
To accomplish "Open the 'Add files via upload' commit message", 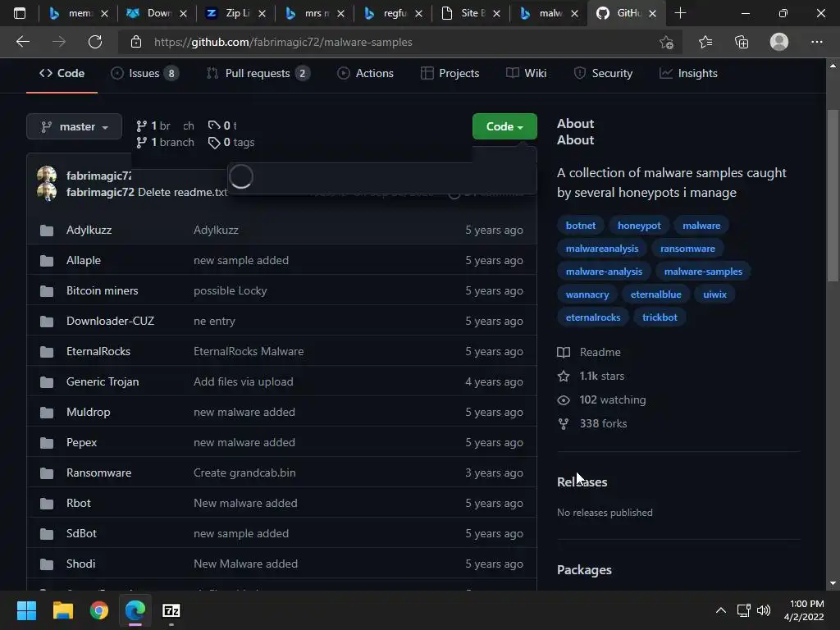I will pos(243,382).
